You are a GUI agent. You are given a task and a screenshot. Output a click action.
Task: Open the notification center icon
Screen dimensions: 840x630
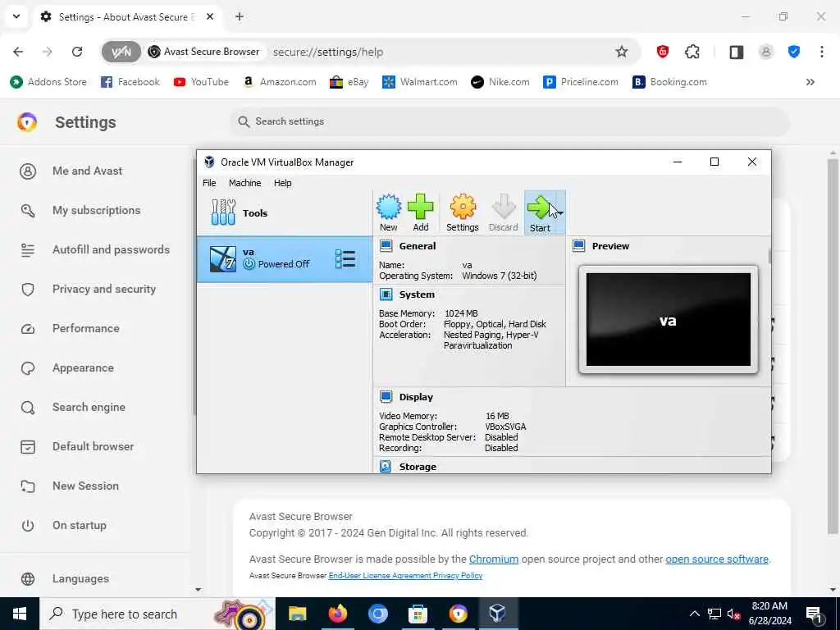pos(815,614)
